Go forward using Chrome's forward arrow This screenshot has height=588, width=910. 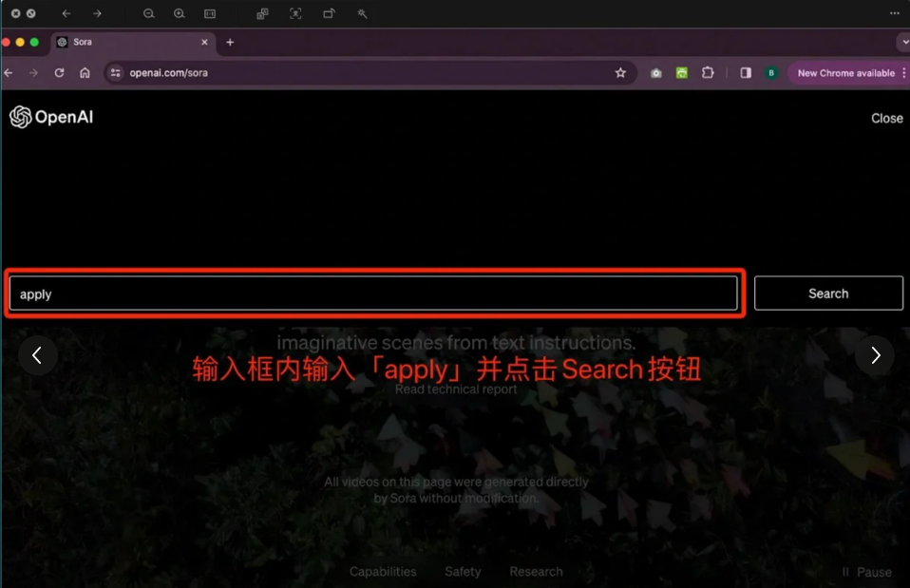tap(33, 72)
